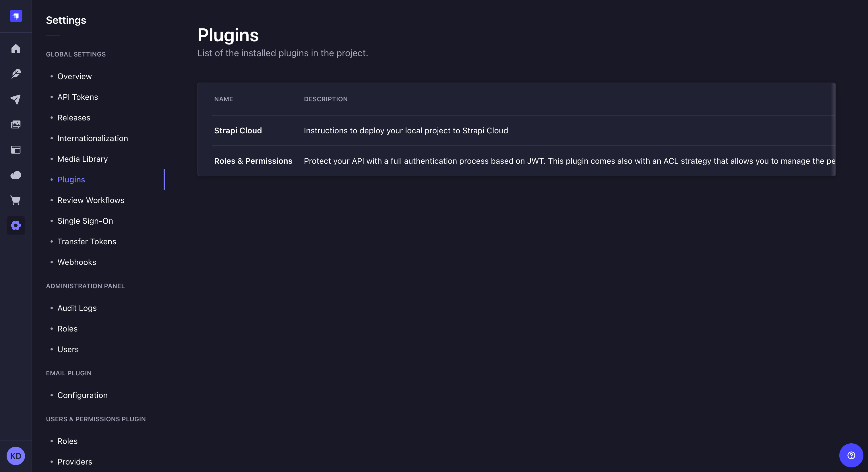Open the Single Sign-On page
The image size is (868, 472).
coord(85,221)
